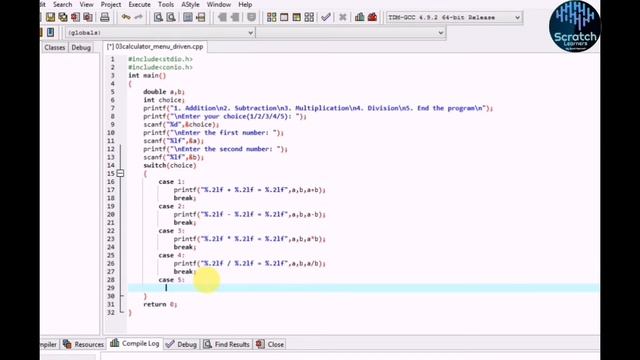The image size is (640, 360).
Task: Open the Replace tool
Action: coord(171,17)
